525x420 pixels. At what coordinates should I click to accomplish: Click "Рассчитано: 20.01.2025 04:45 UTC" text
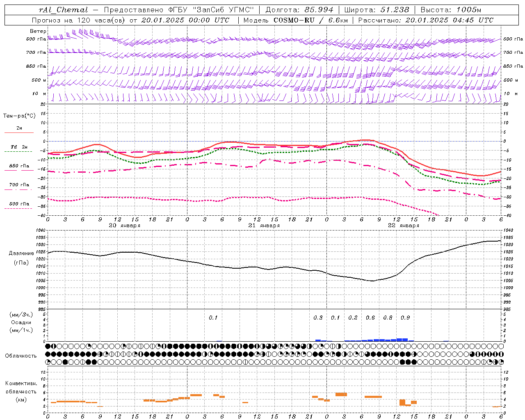[426, 20]
